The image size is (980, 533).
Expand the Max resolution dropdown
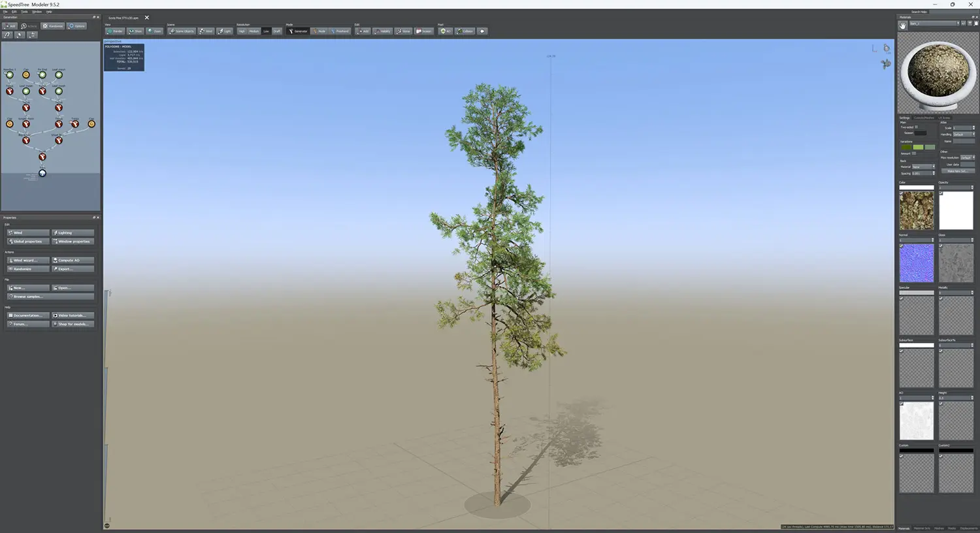[967, 157]
